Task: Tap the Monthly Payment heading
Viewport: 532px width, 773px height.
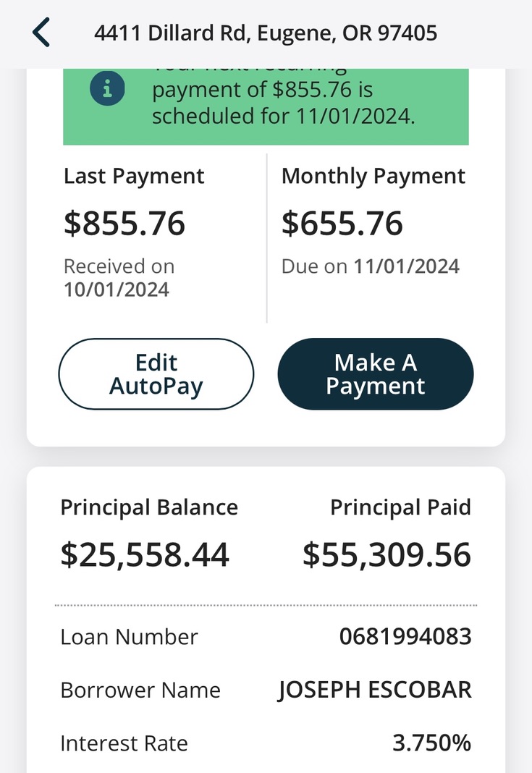Action: pyautogui.click(x=373, y=177)
